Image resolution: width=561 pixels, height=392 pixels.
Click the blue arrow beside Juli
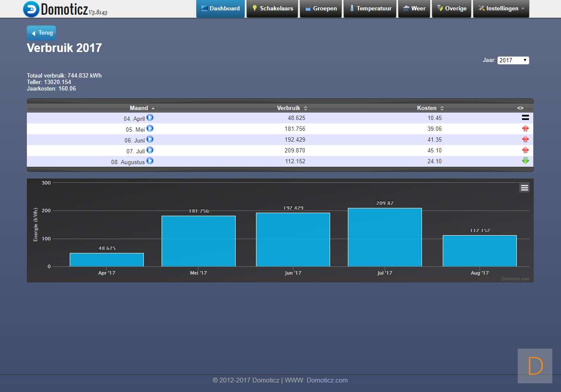coord(150,150)
